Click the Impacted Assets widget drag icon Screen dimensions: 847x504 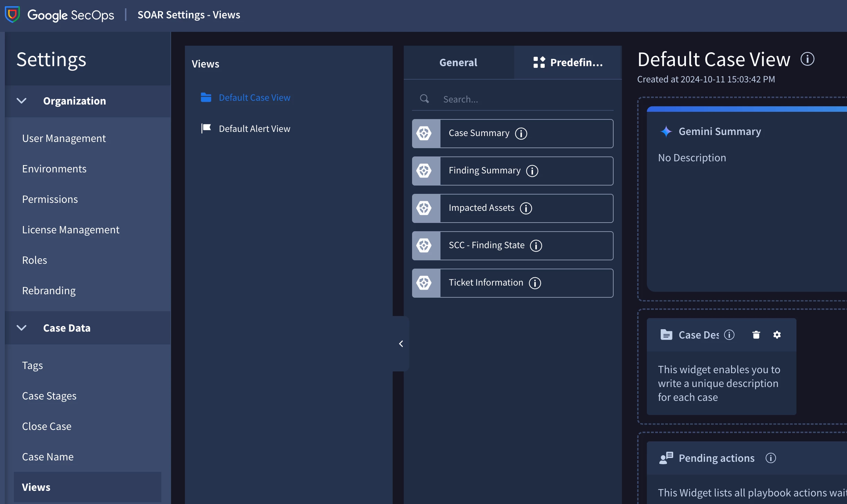click(x=424, y=208)
